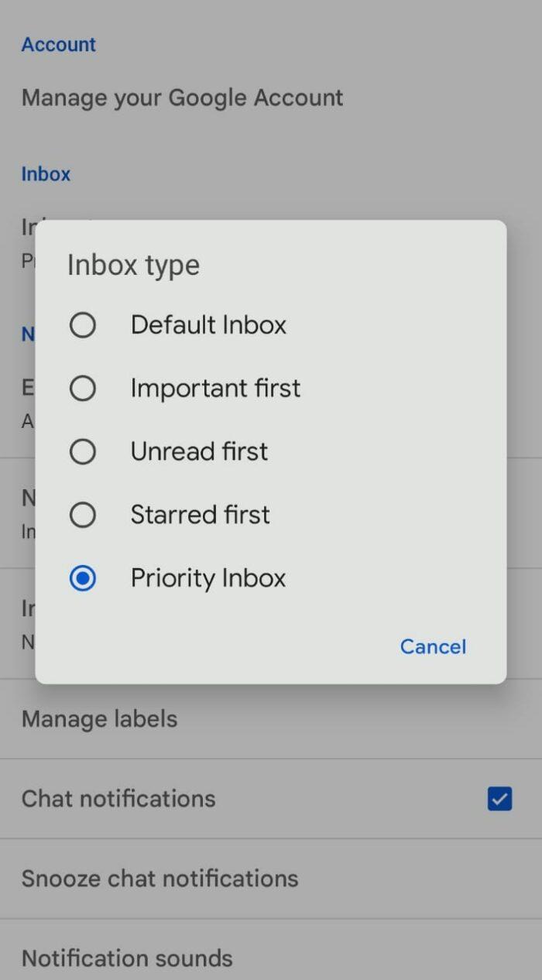
Task: Click the currently selected Priority Inbox label
Action: coord(208,578)
